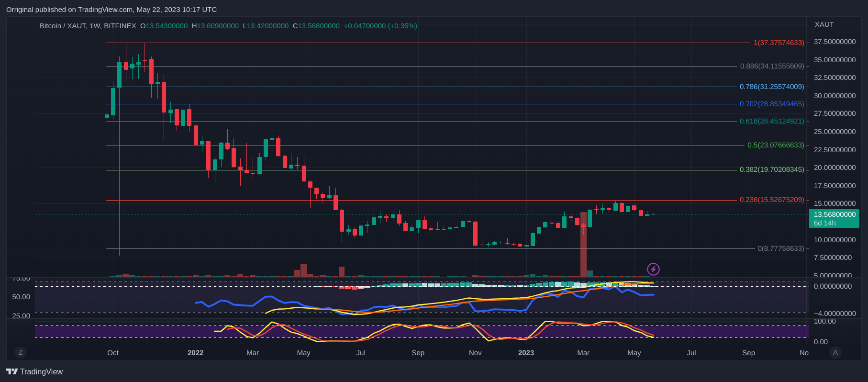868x382 pixels.
Task: Click the high value H13.60900000
Action: coord(215,26)
